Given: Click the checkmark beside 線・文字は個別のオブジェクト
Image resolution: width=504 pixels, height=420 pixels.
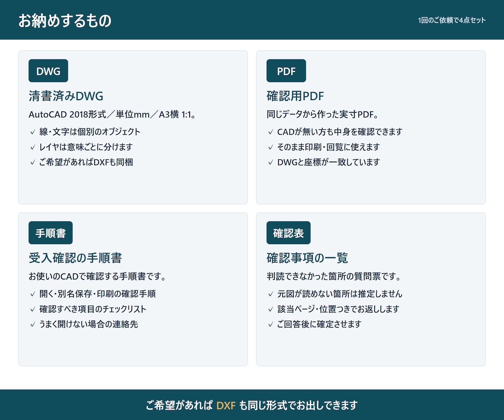Looking at the screenshot, I should [x=33, y=132].
